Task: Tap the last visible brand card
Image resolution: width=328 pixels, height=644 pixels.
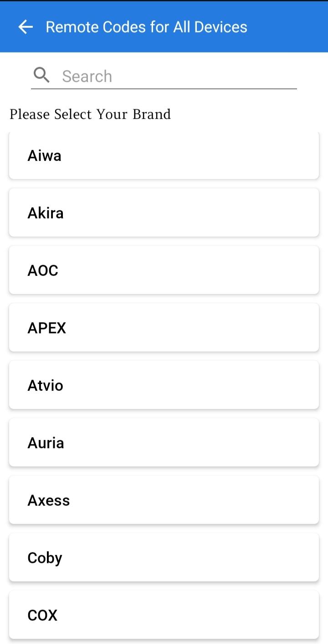Action: click(x=164, y=615)
